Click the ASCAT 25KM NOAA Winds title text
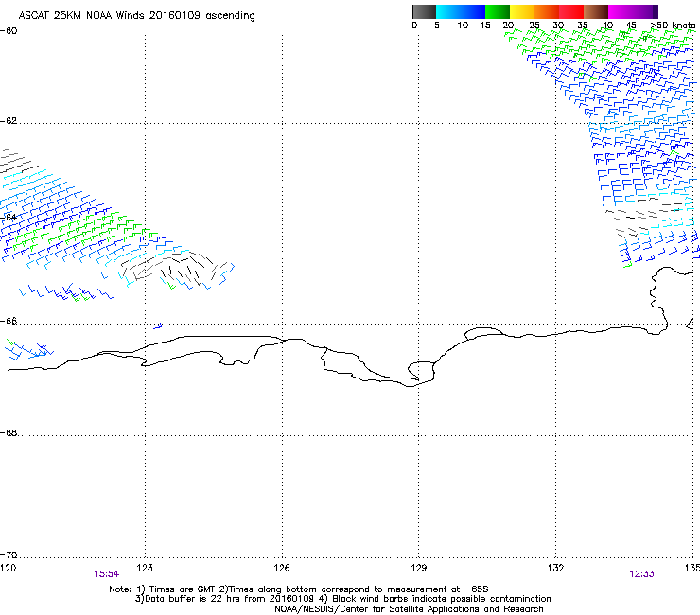Screen dimensions: 700x615 click(136, 16)
